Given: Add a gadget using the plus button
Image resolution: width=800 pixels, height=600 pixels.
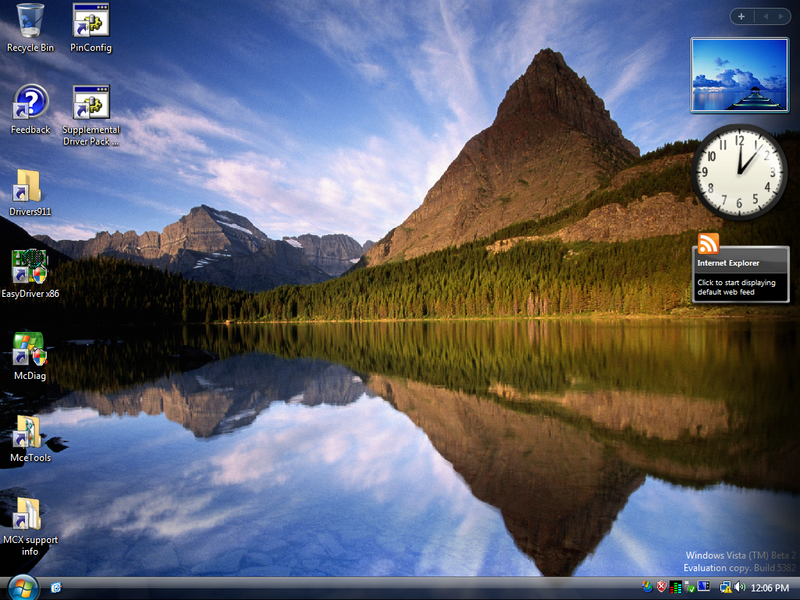Looking at the screenshot, I should pyautogui.click(x=741, y=16).
